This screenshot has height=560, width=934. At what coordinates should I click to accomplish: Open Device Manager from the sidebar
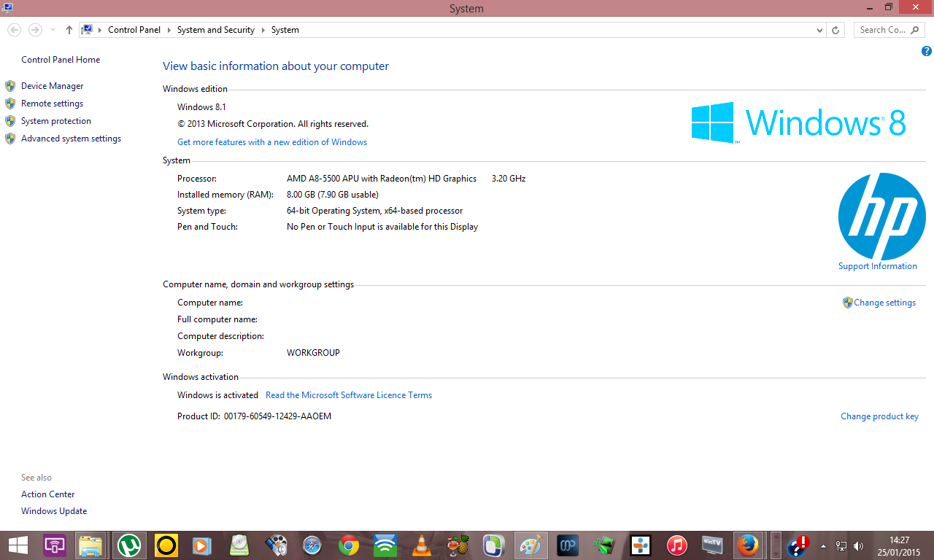[52, 86]
